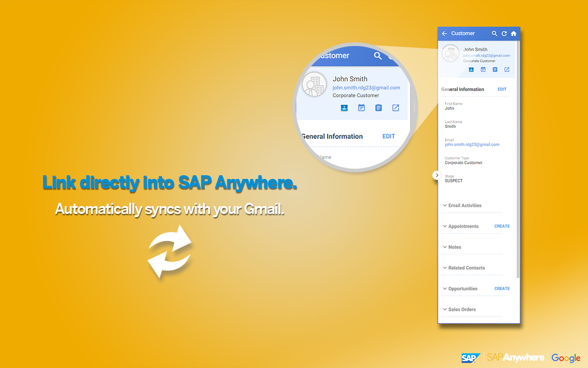
Task: Click the side panel's vertical scrollbar
Action: [x=518, y=159]
